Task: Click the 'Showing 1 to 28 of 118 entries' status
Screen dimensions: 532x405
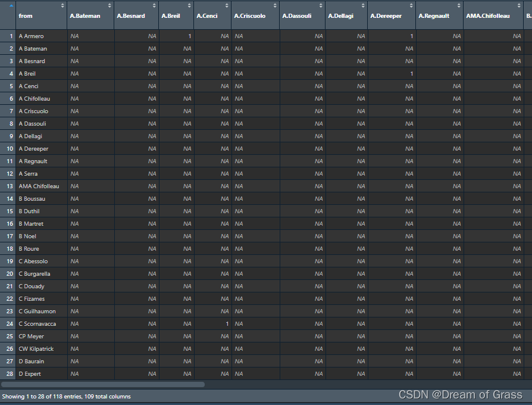Action: tap(66, 397)
